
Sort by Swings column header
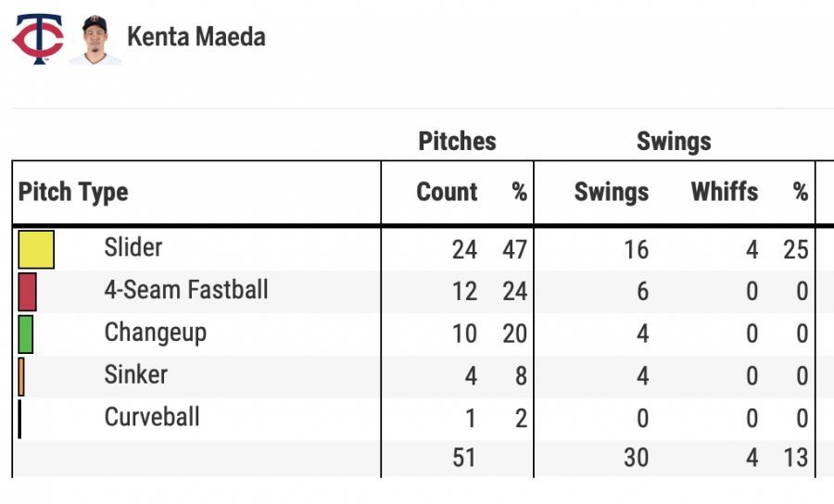point(611,192)
